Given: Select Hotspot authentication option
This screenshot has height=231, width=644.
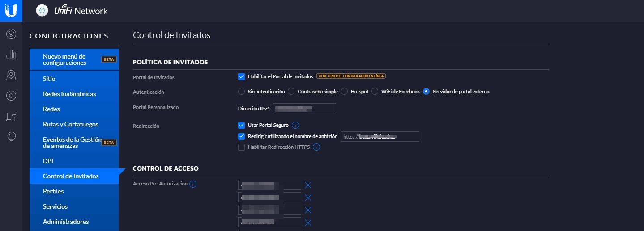Looking at the screenshot, I should pos(345,92).
